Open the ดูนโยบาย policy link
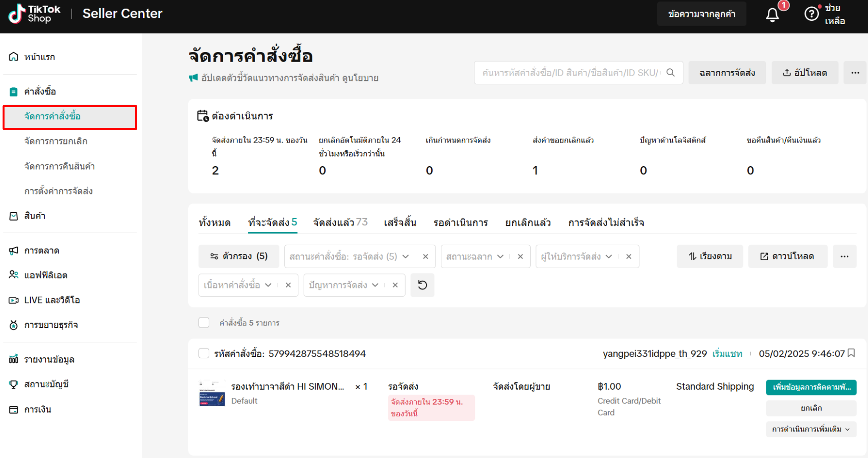 [x=360, y=78]
